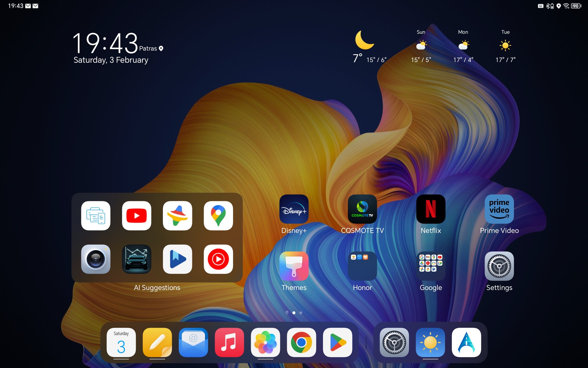Tap the Bluetooth status icon
Image resolution: width=588 pixels, height=368 pixels.
pyautogui.click(x=550, y=6)
